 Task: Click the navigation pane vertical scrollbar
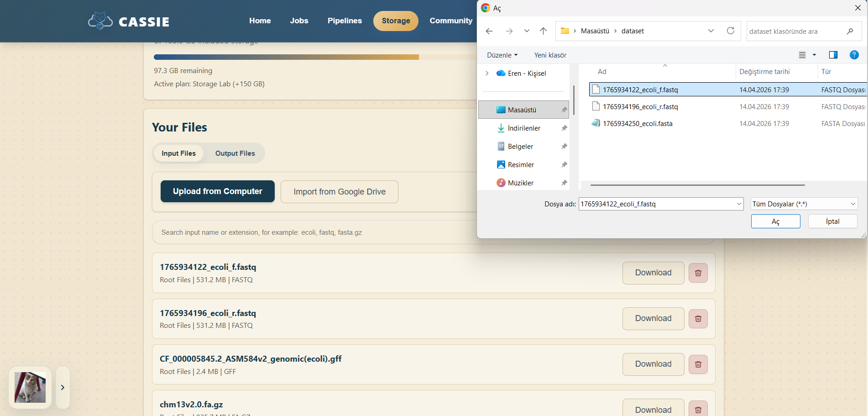pos(574,100)
